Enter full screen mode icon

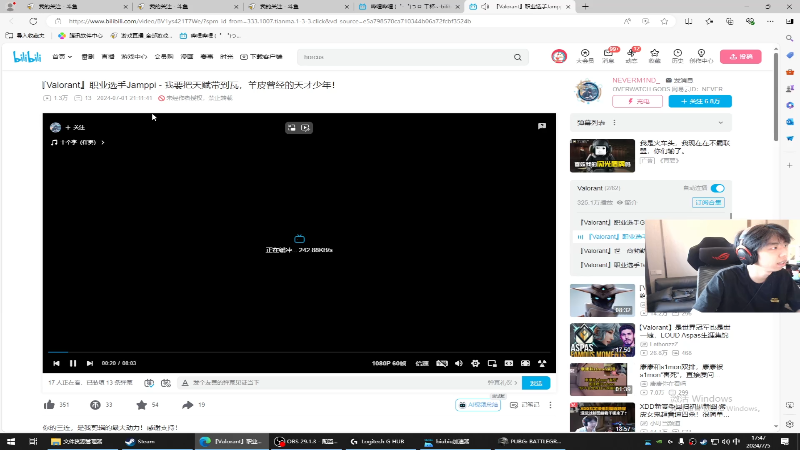542,363
